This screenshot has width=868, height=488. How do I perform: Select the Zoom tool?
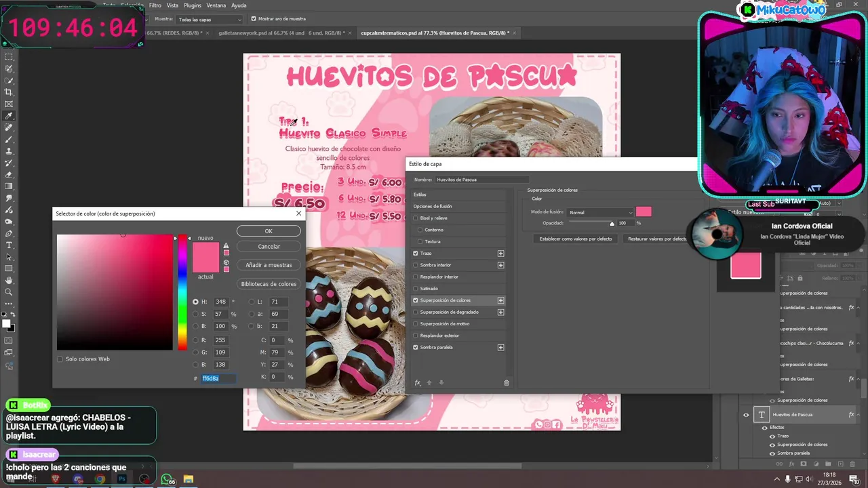[9, 292]
